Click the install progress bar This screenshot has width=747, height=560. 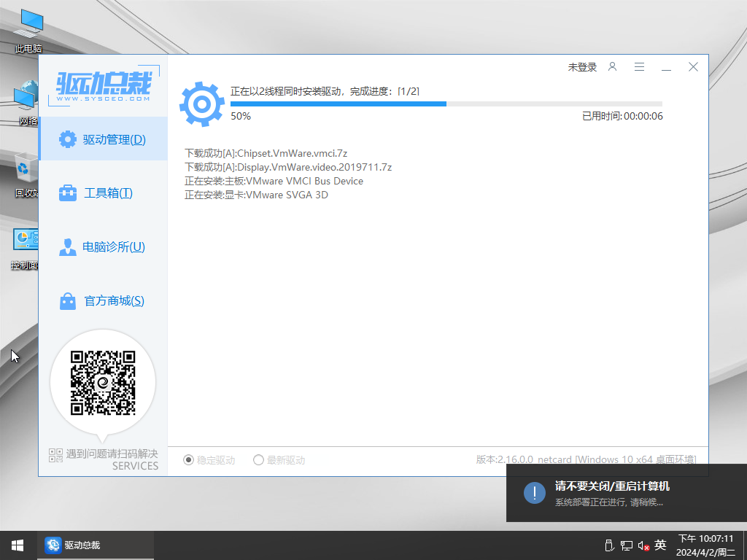pyautogui.click(x=446, y=104)
